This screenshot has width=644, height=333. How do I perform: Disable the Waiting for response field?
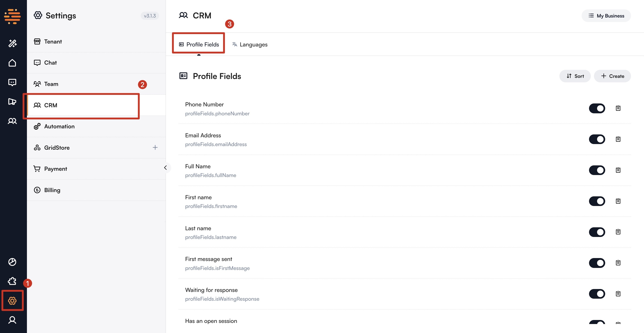point(597,294)
